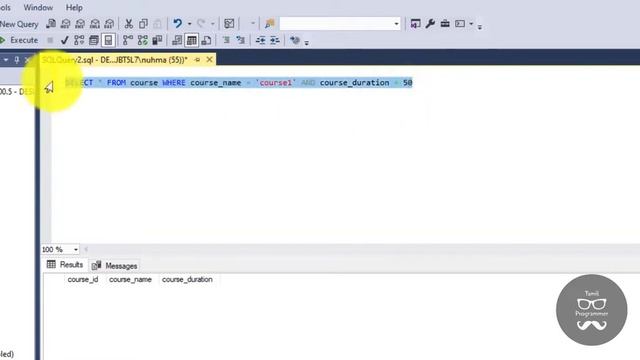Open the Redo history dropdown arrow
Image resolution: width=640 pixels, height=360 pixels.
point(213,24)
